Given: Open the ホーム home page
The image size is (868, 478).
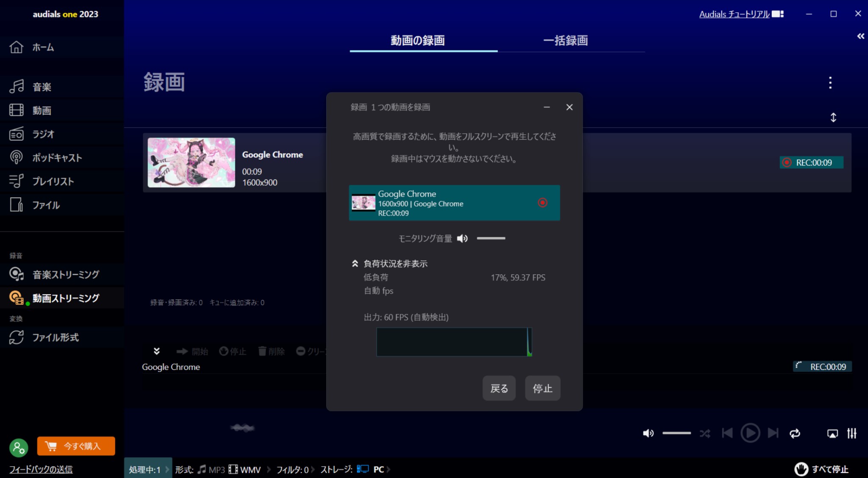Looking at the screenshot, I should tap(62, 47).
